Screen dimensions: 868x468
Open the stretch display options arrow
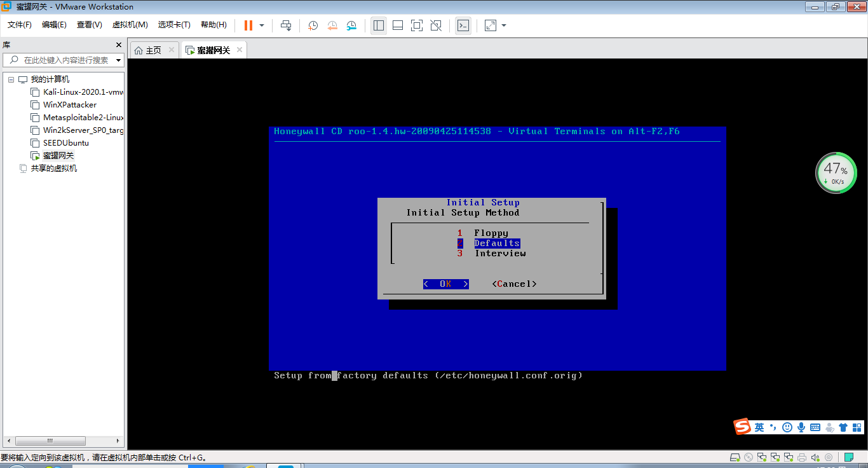click(504, 25)
